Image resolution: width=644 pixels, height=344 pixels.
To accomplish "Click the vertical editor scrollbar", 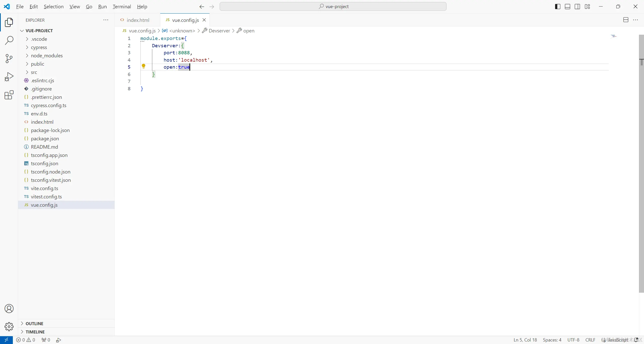I will click(x=641, y=163).
